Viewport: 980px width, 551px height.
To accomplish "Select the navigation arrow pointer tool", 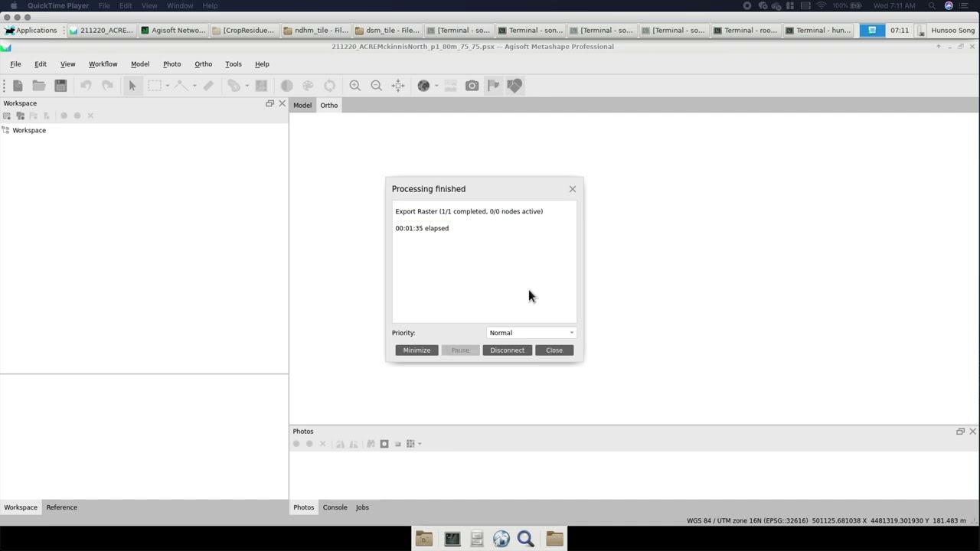I will [x=132, y=86].
